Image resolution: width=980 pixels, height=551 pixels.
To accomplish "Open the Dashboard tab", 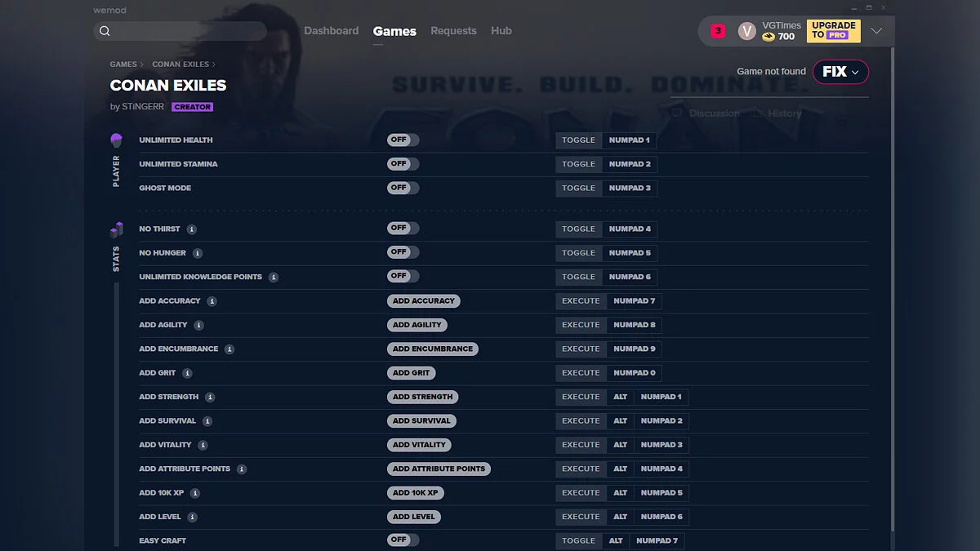I will [x=332, y=31].
